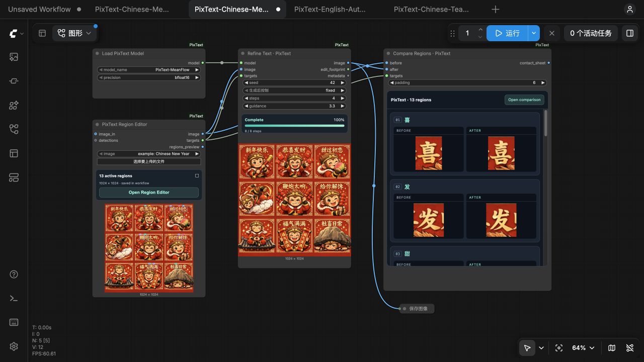Screen dimensions: 644x362
Task: Open the help question mark icon
Action: click(x=14, y=275)
